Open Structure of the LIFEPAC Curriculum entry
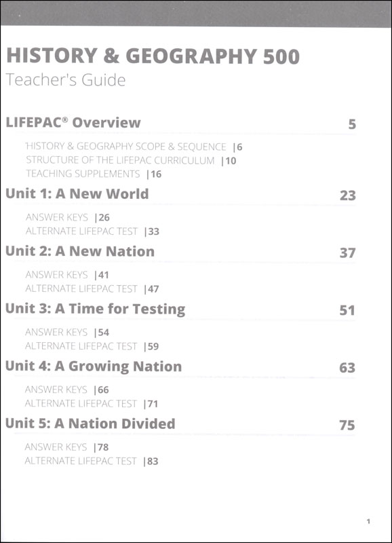The width and height of the screenshot is (392, 543). tap(131, 161)
